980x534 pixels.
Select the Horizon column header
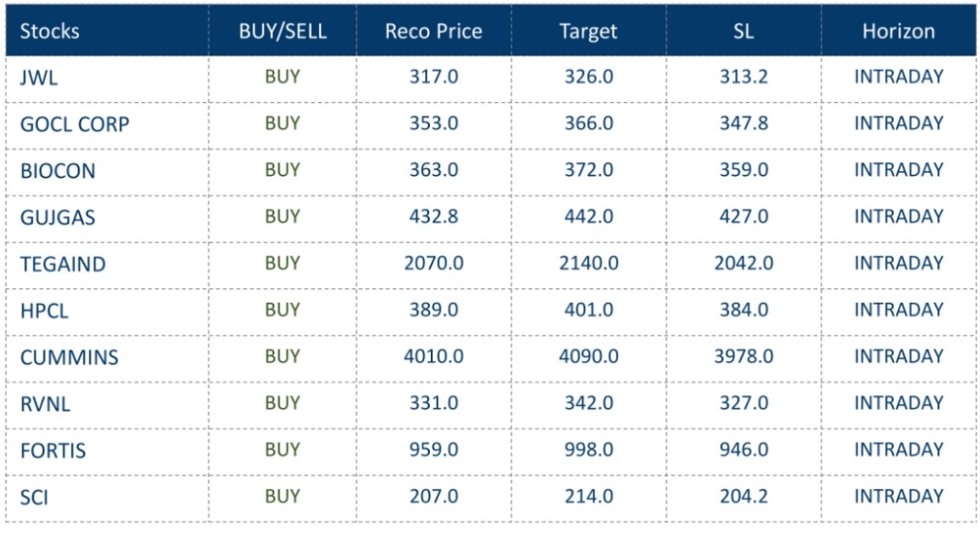coord(898,31)
